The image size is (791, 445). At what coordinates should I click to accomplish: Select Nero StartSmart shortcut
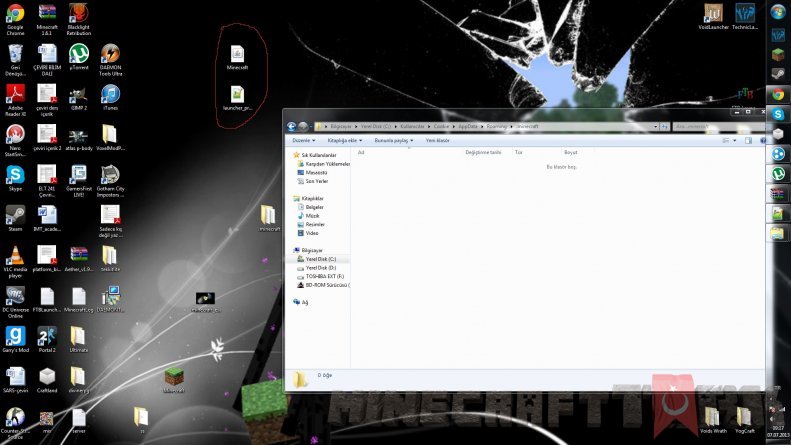coord(15,141)
